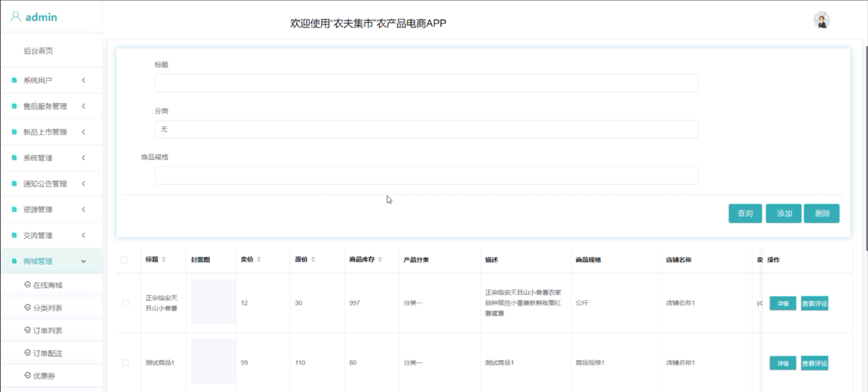The width and height of the screenshot is (868, 392).
Task: Select the 测试商品1 row checkbox
Action: click(x=126, y=363)
